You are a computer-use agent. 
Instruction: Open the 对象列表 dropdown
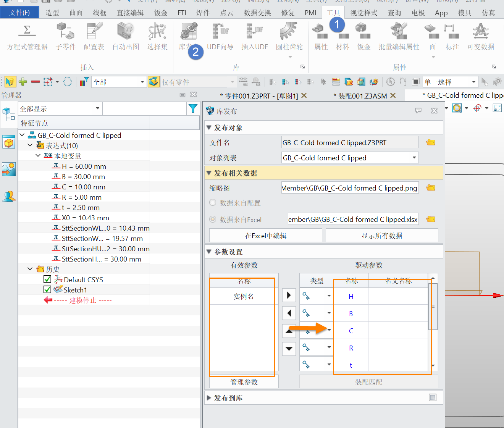tap(414, 158)
